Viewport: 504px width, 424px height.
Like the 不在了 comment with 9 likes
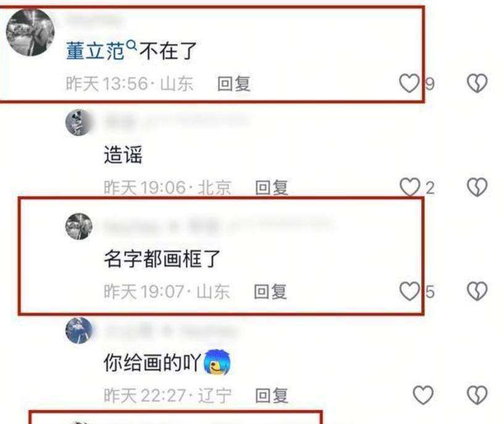[409, 83]
